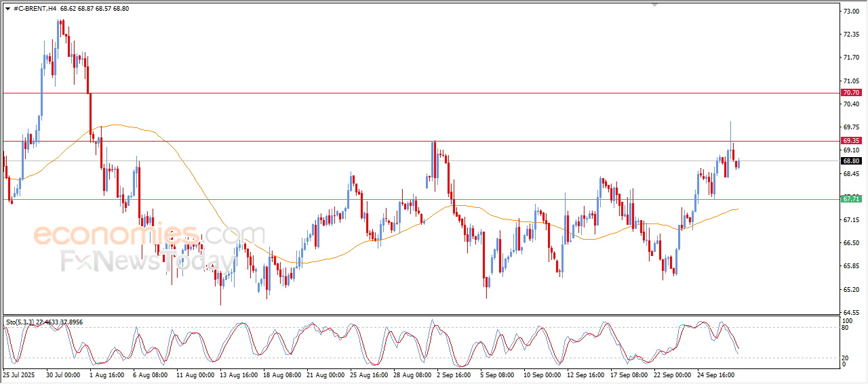Click the 72.35 price axis label

(x=850, y=35)
